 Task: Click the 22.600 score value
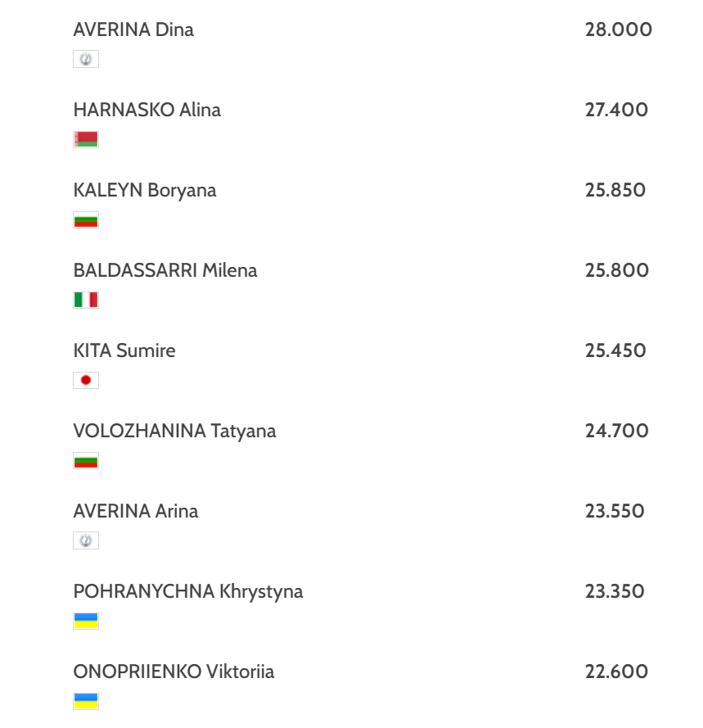pyautogui.click(x=616, y=671)
